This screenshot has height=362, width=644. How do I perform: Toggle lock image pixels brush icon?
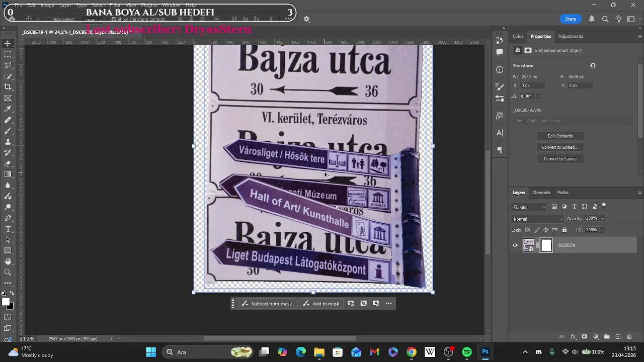point(537,230)
